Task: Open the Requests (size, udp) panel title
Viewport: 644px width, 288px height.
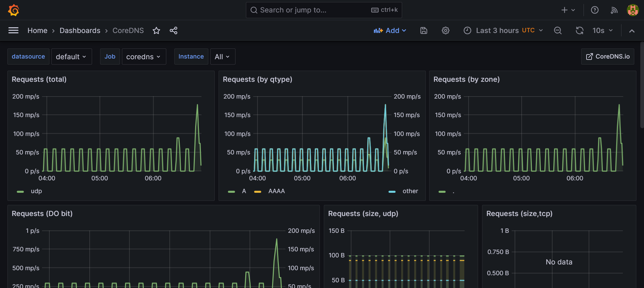Action: pyautogui.click(x=363, y=214)
